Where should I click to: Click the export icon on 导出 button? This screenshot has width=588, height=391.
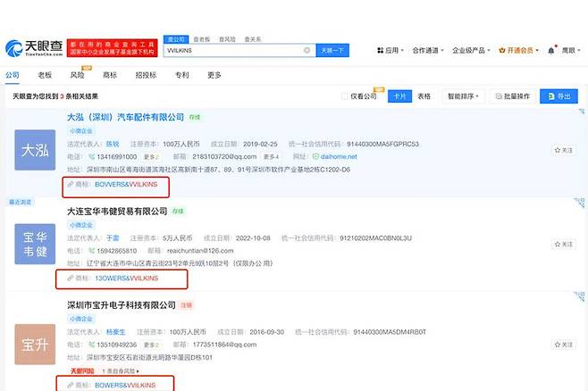[x=550, y=96]
